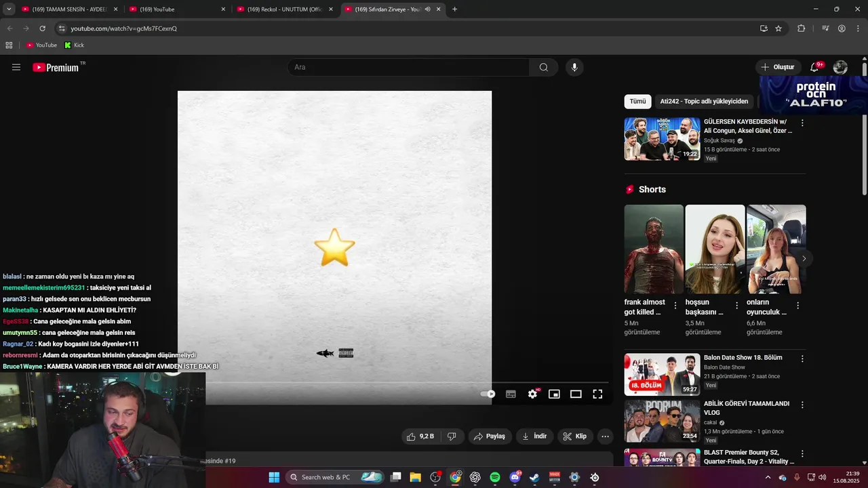Install app or cast icon in address bar
868x488 pixels.
pos(764,28)
